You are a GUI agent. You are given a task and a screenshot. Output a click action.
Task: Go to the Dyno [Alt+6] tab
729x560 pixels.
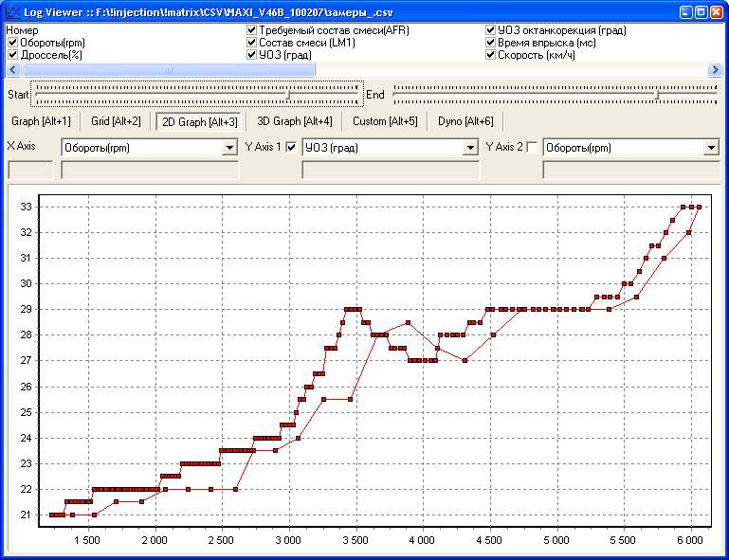pyautogui.click(x=465, y=121)
